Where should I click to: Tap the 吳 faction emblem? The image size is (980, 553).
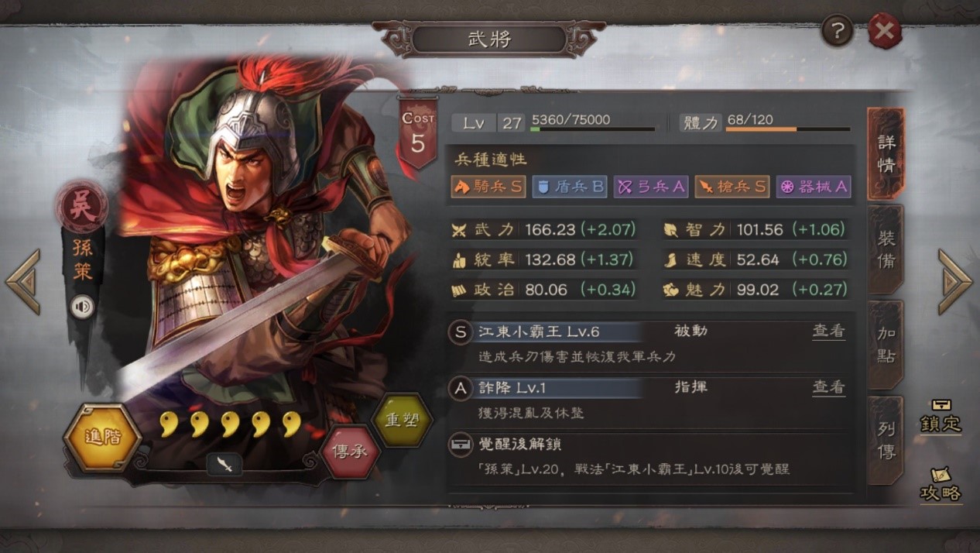[81, 207]
